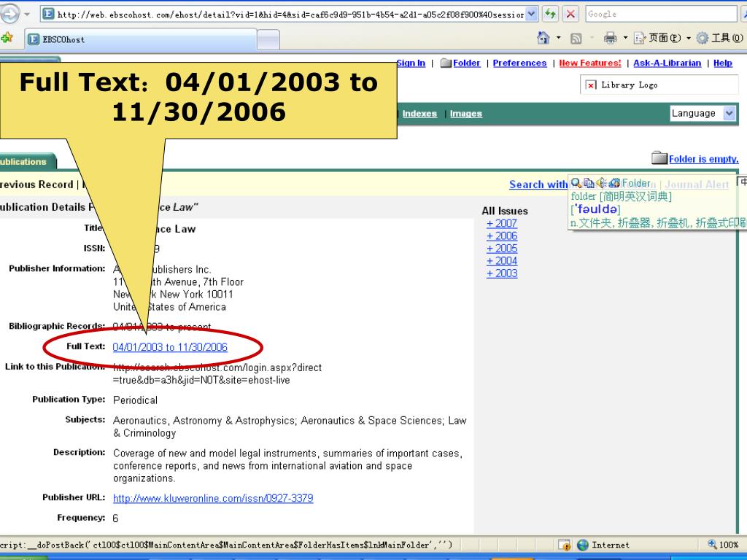Click the red New Features! link
The width and height of the screenshot is (747, 560).
pos(590,63)
